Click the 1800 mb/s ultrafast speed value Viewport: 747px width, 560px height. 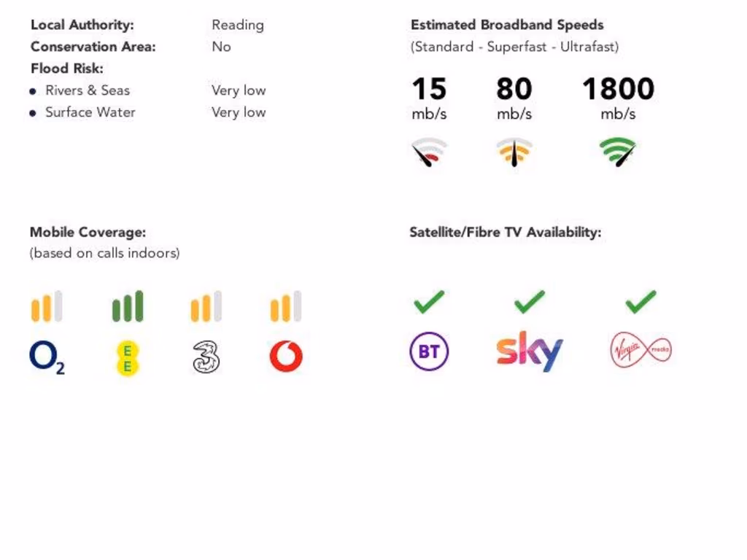click(618, 90)
